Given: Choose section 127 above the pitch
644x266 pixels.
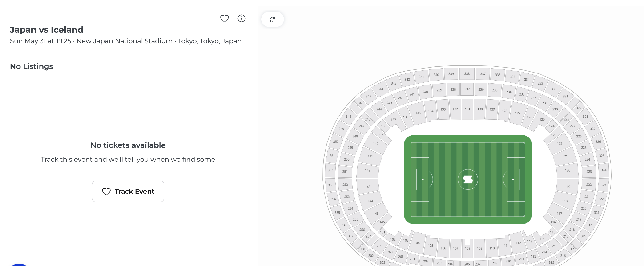Looking at the screenshot, I should [518, 113].
